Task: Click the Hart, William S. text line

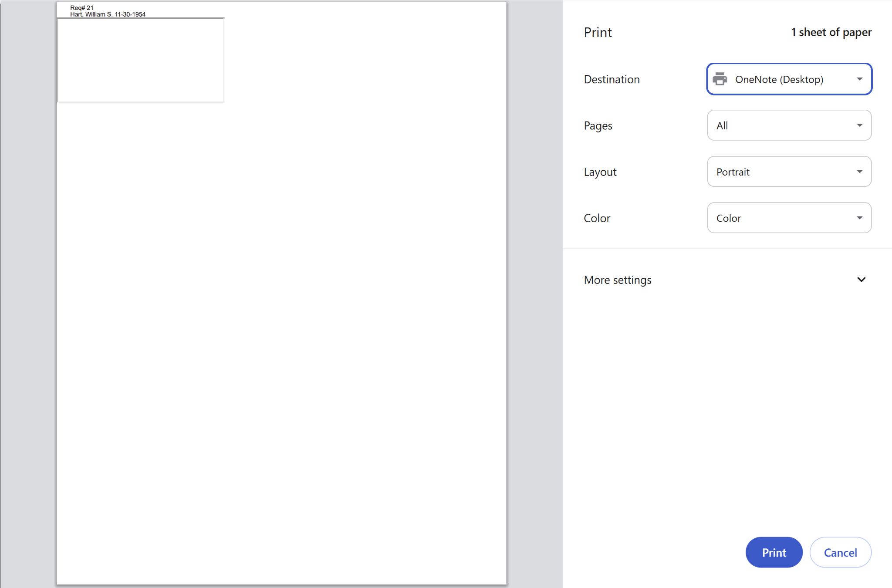Action: pyautogui.click(x=108, y=14)
